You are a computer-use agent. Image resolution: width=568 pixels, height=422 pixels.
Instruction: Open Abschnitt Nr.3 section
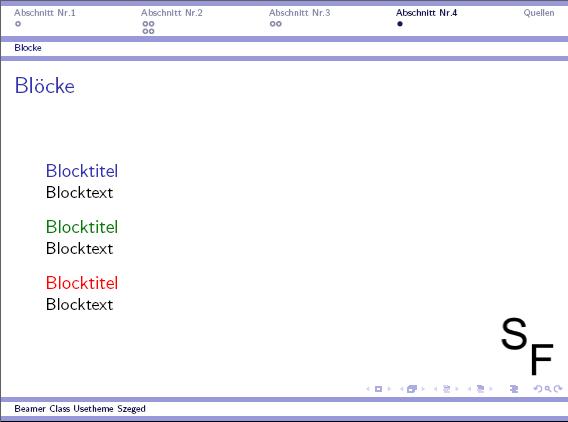(300, 13)
